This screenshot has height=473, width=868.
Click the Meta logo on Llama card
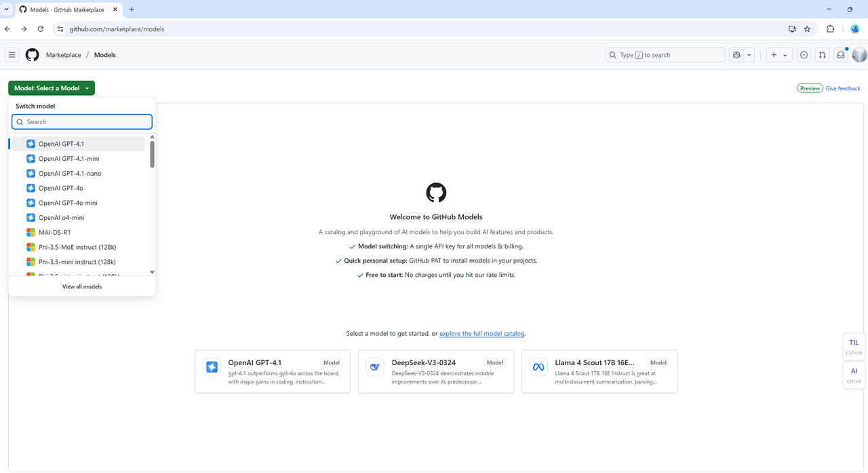[x=538, y=366]
